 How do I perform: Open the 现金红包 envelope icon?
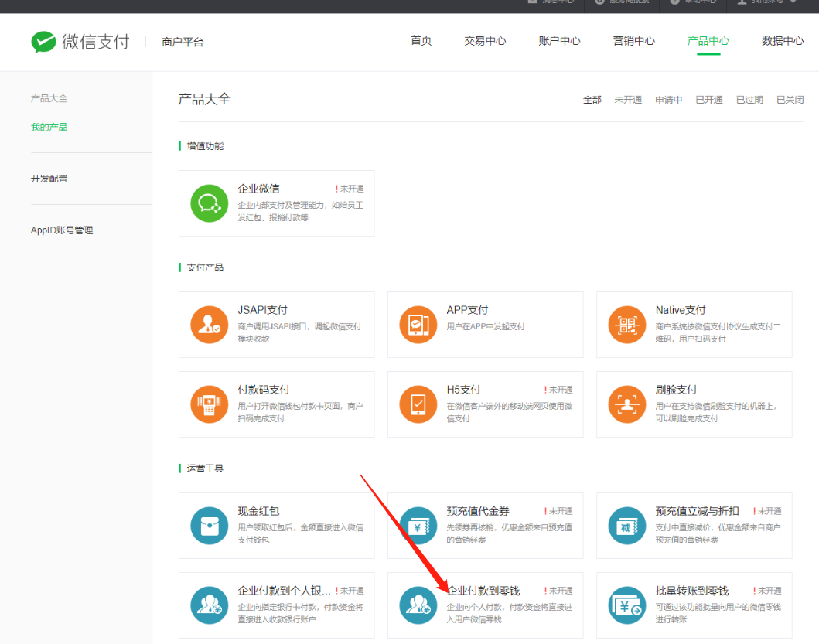click(209, 526)
